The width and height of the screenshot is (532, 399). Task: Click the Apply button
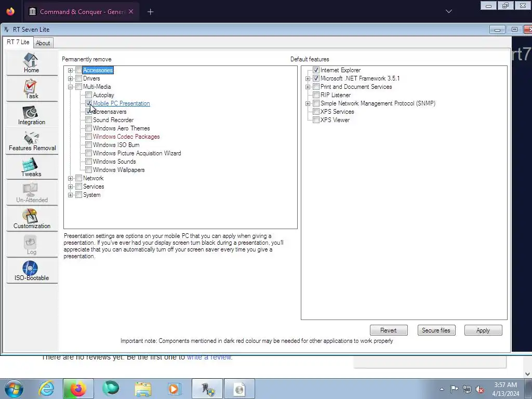(x=483, y=330)
